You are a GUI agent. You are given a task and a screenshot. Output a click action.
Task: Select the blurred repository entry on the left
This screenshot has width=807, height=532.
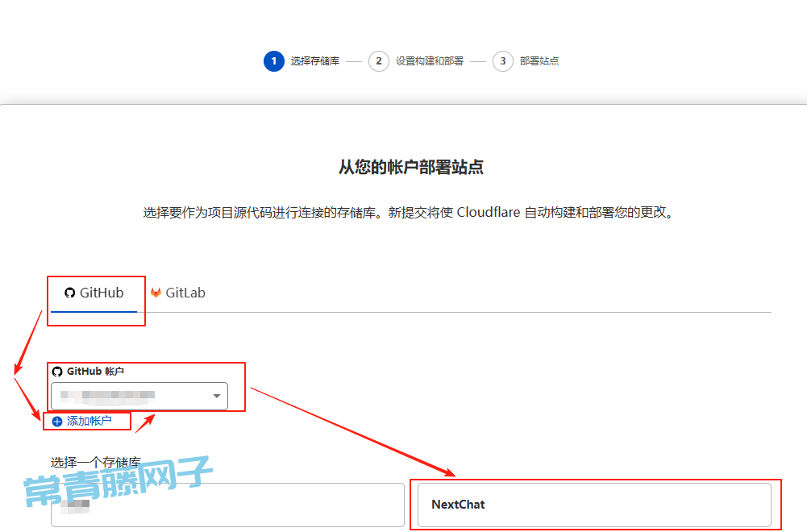(227, 505)
